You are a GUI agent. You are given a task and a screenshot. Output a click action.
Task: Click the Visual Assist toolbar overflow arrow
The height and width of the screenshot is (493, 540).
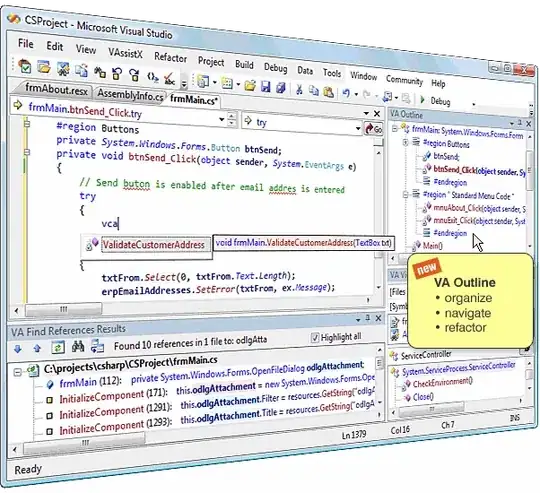pos(184,83)
